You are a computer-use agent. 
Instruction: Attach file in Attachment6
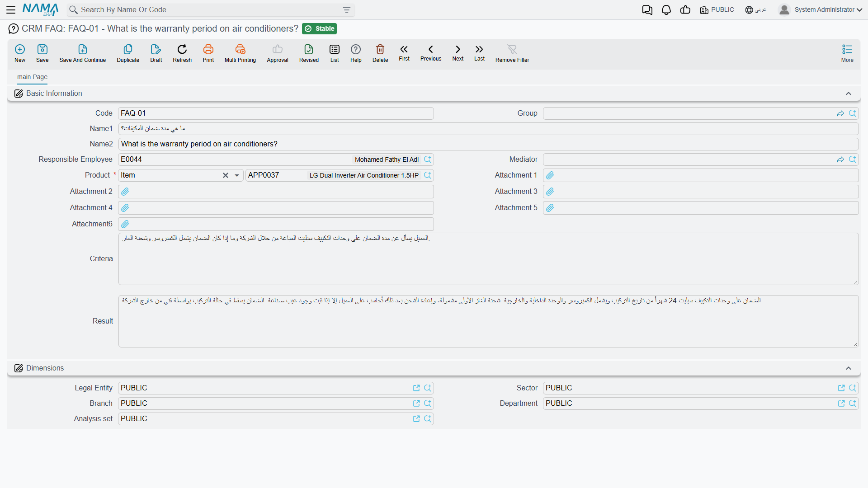click(x=125, y=224)
